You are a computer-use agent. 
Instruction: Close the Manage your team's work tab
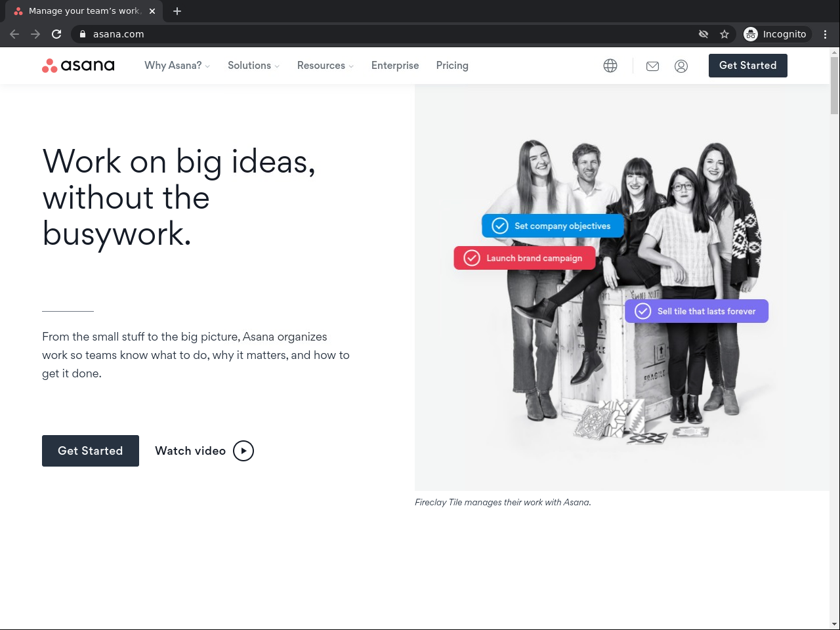[152, 11]
